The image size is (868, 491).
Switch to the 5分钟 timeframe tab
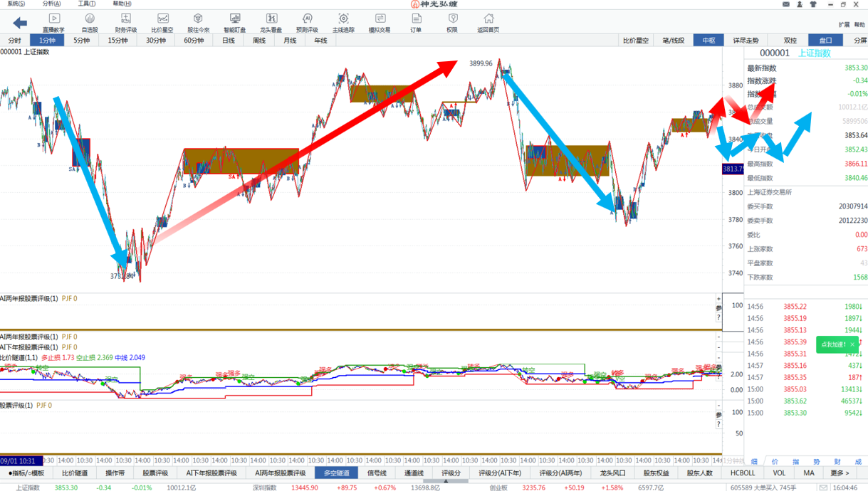pos(82,41)
